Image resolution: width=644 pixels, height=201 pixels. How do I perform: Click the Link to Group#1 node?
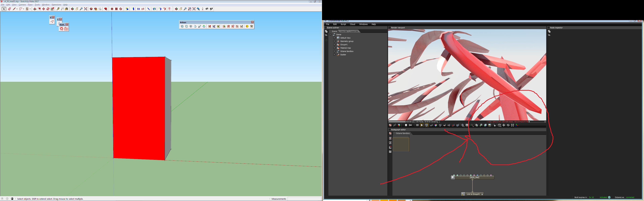pos(473,194)
